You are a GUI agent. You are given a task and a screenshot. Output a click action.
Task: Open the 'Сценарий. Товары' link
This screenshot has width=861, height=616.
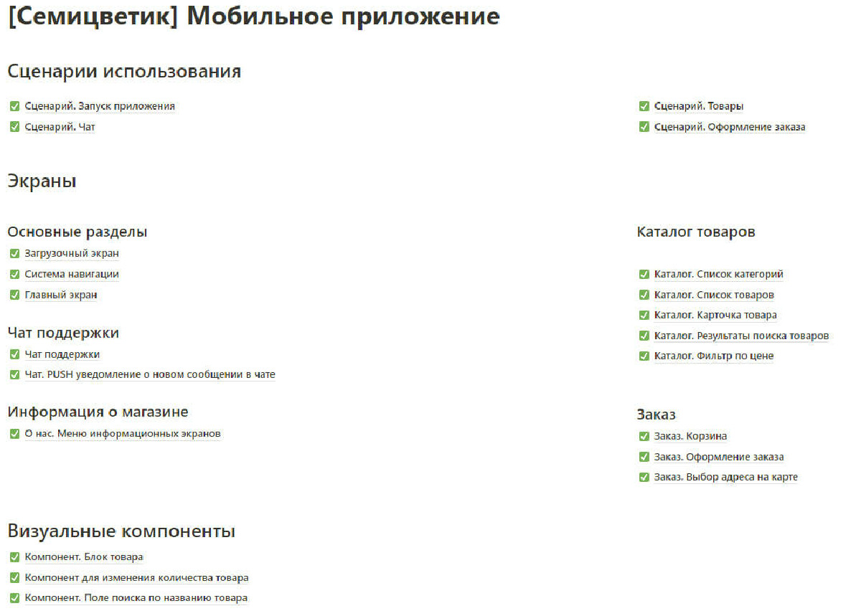[699, 106]
